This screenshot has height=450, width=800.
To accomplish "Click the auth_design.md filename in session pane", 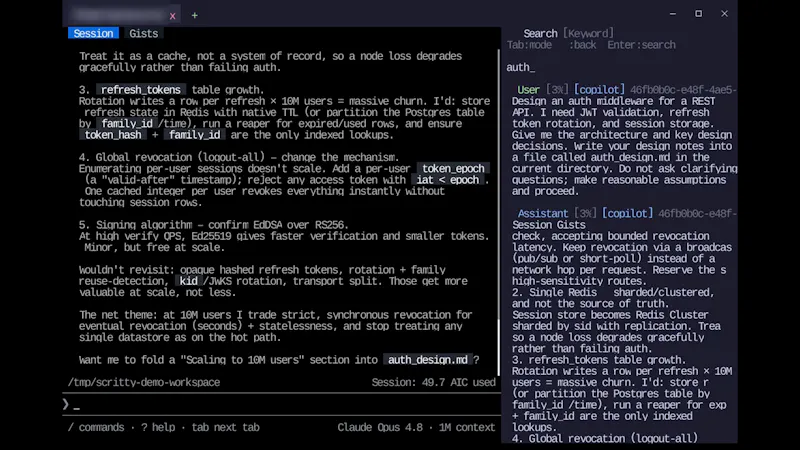I will (428, 360).
